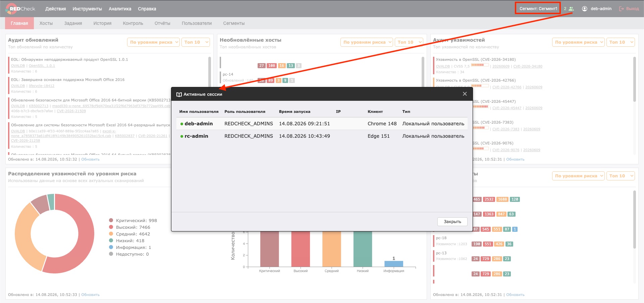Viewport: 644px width, 303px height.
Task: Click the Выход logout icon
Action: point(622,9)
